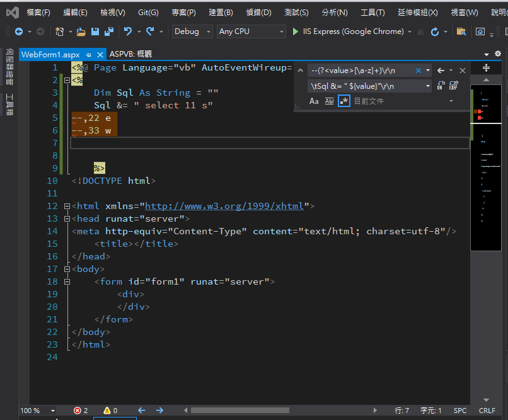Open the Git(G) menu

coord(148,13)
